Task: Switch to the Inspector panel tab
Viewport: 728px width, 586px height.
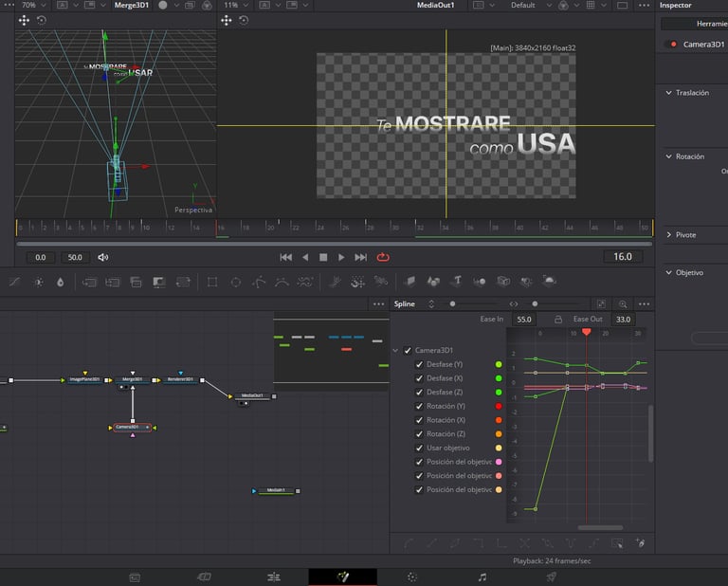Action: pyautogui.click(x=676, y=6)
